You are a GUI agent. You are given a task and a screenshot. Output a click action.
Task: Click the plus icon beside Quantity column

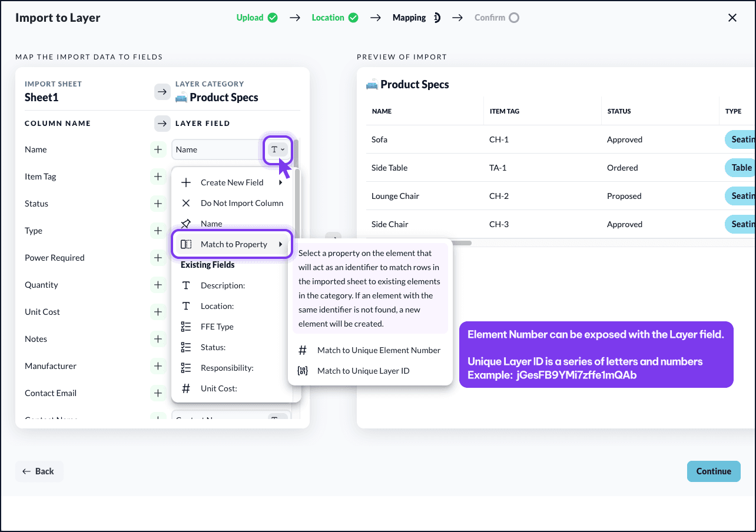[x=158, y=285]
